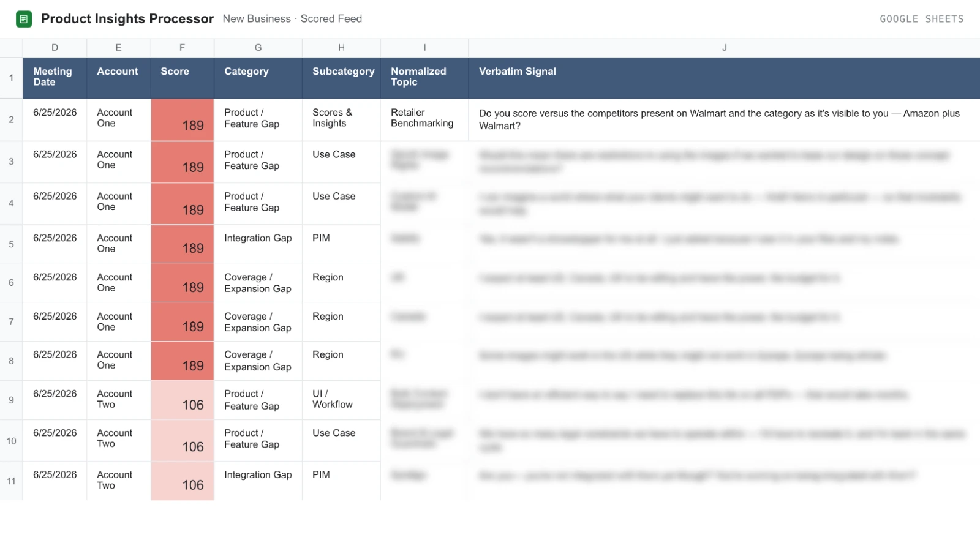Select row 9 number header
Viewport: 980px width, 551px height.
(11, 400)
